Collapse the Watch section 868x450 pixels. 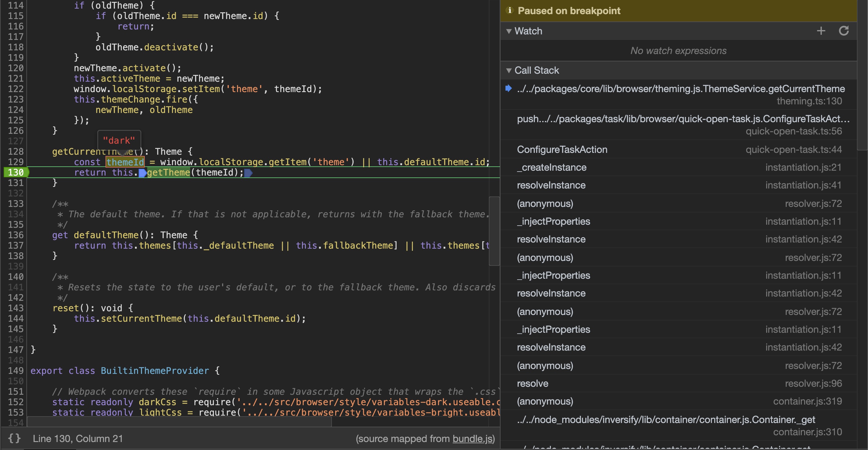(x=509, y=31)
